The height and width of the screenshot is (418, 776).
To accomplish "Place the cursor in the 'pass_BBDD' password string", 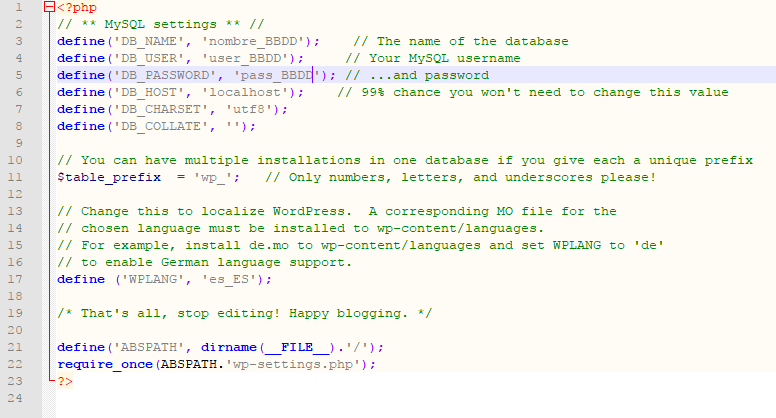I will click(277, 75).
